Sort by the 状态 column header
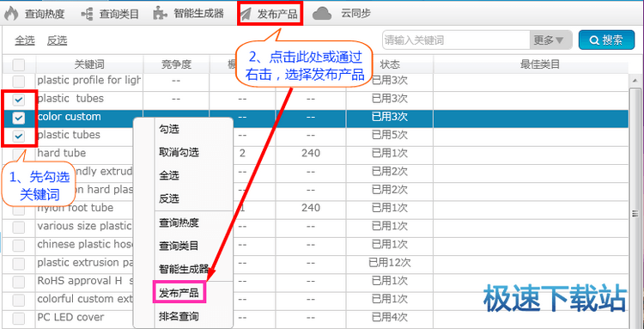The image size is (644, 329). click(x=389, y=64)
